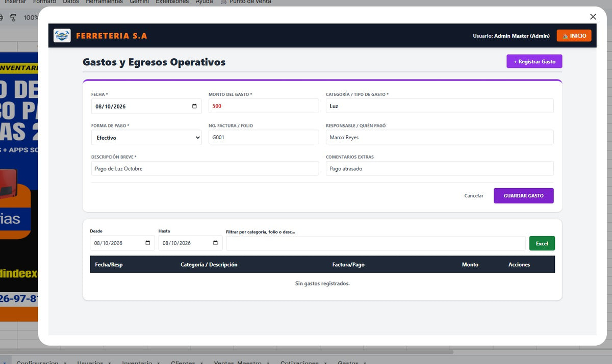The height and width of the screenshot is (364, 612).
Task: Open the Configuracion sheet tab arrow menu
Action: [65, 362]
